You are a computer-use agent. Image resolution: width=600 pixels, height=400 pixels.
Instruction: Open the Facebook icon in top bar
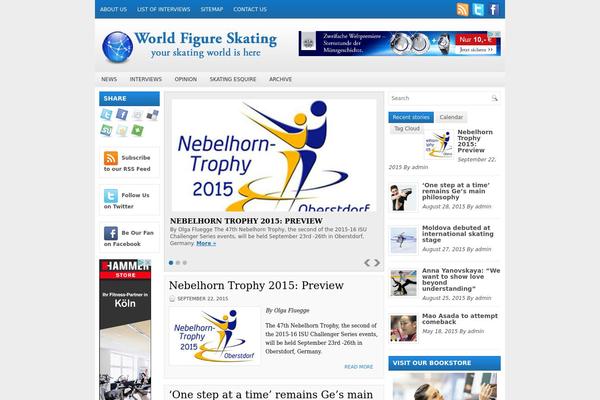tap(493, 10)
